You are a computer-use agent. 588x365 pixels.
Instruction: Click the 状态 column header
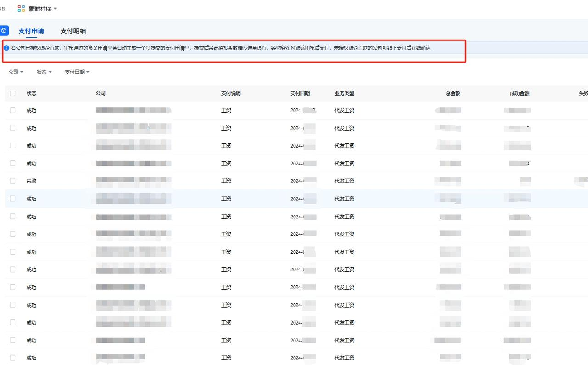click(32, 93)
